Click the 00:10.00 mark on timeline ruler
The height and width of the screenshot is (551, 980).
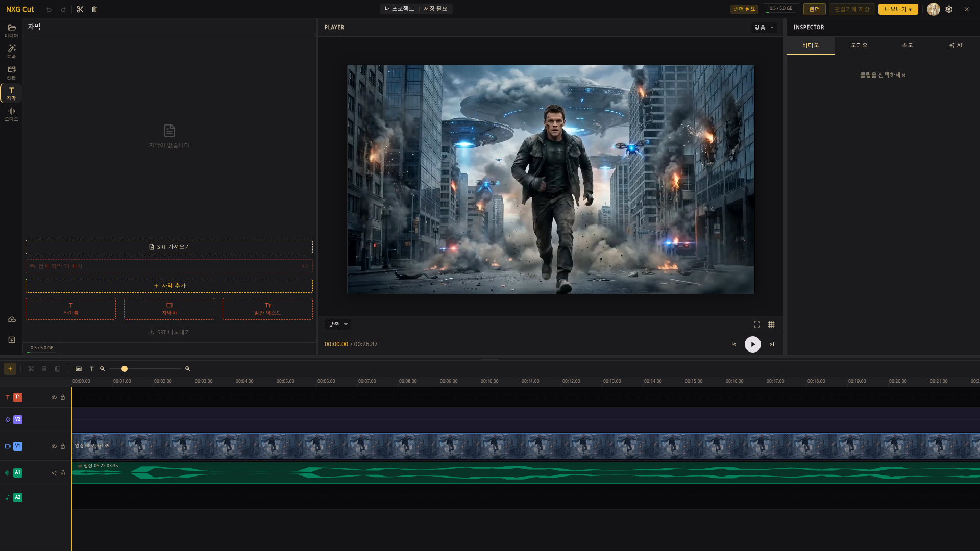(x=489, y=381)
